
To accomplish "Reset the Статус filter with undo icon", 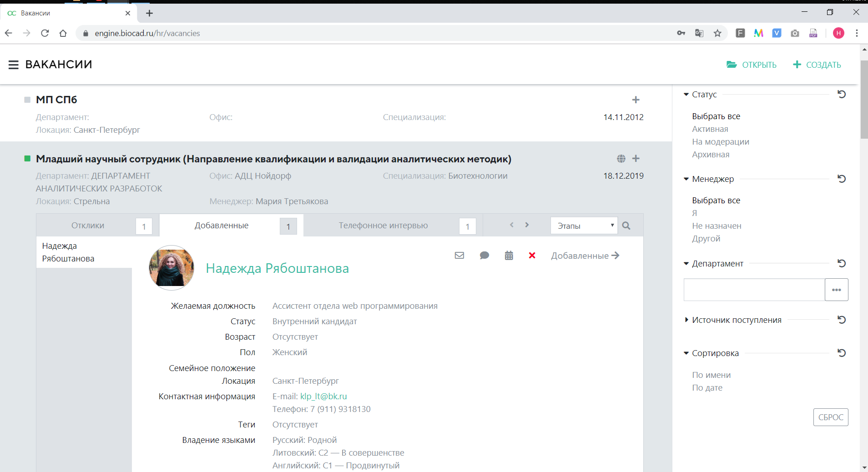I will coord(842,94).
